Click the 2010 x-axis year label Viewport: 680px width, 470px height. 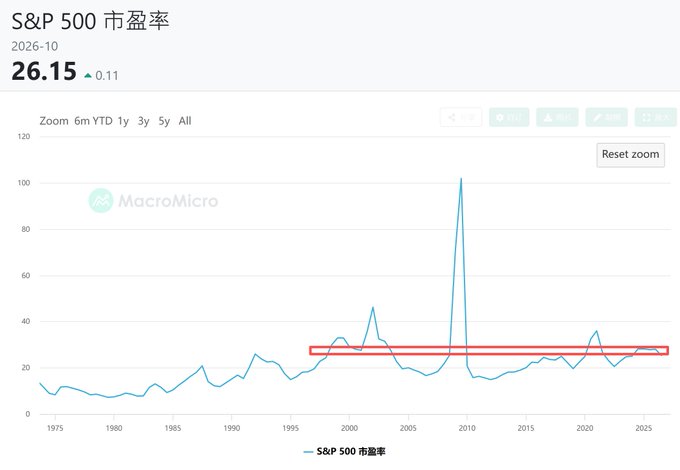[467, 428]
